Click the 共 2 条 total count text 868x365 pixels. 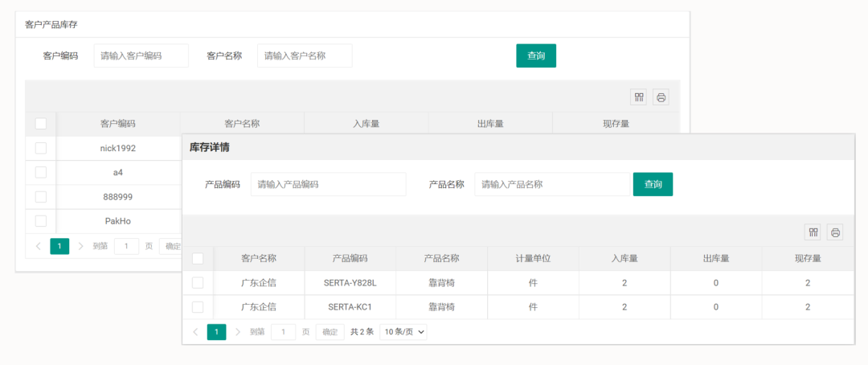pyautogui.click(x=362, y=332)
